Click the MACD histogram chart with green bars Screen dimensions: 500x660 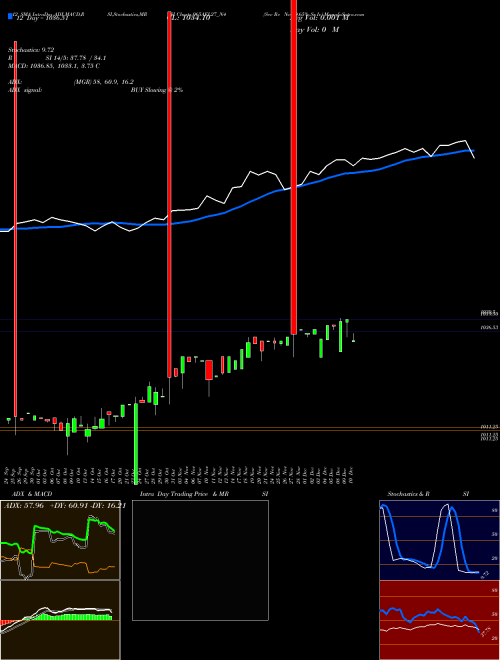(60, 620)
